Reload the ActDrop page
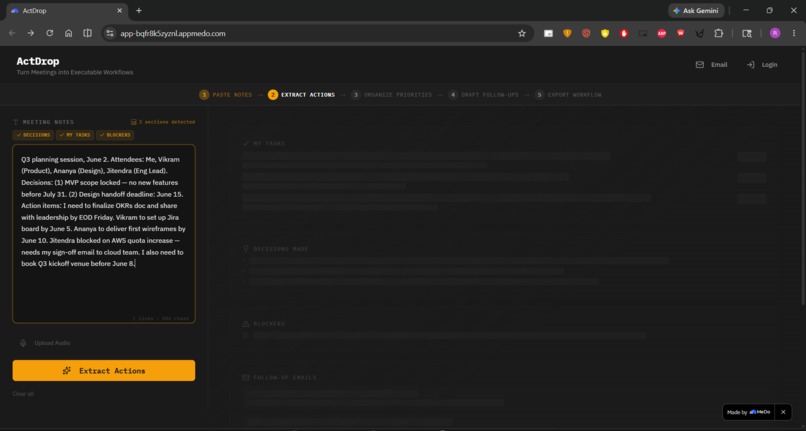This screenshot has height=431, width=806. click(49, 33)
